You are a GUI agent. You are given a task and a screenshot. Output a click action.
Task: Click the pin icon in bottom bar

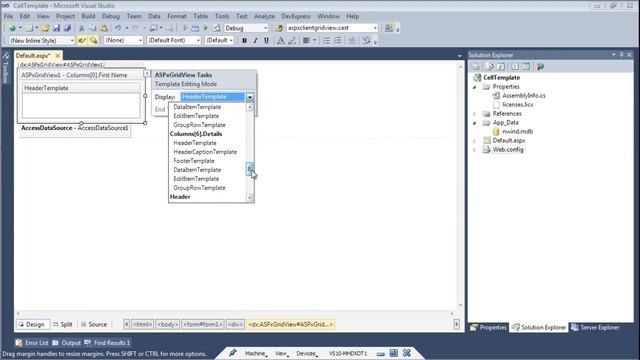(x=233, y=353)
